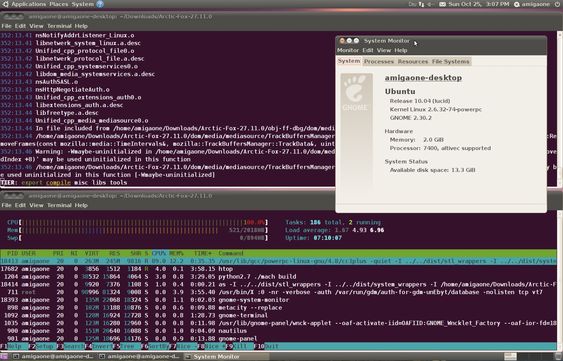Click the clock showing Sun Oct 25
The height and width of the screenshot is (361, 563).
tap(479, 4)
